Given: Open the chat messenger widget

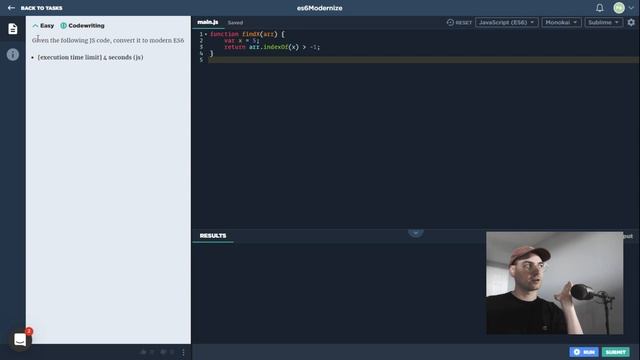Looking at the screenshot, I should [x=20, y=340].
